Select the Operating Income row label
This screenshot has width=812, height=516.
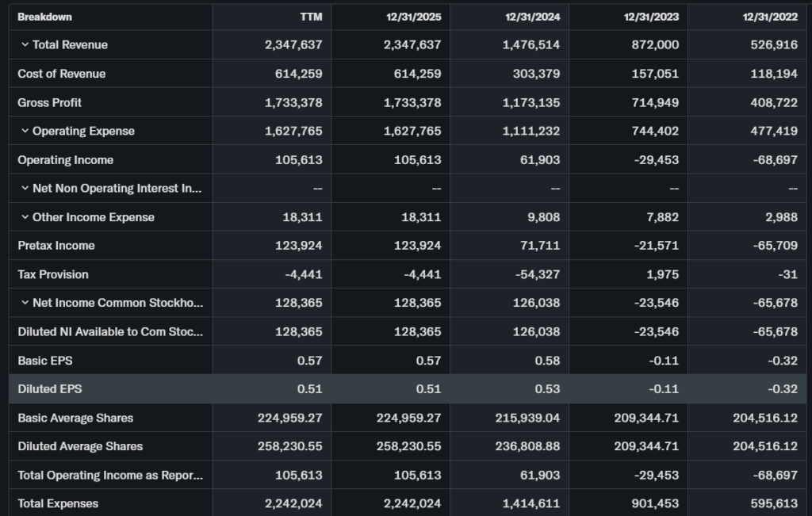pos(66,160)
